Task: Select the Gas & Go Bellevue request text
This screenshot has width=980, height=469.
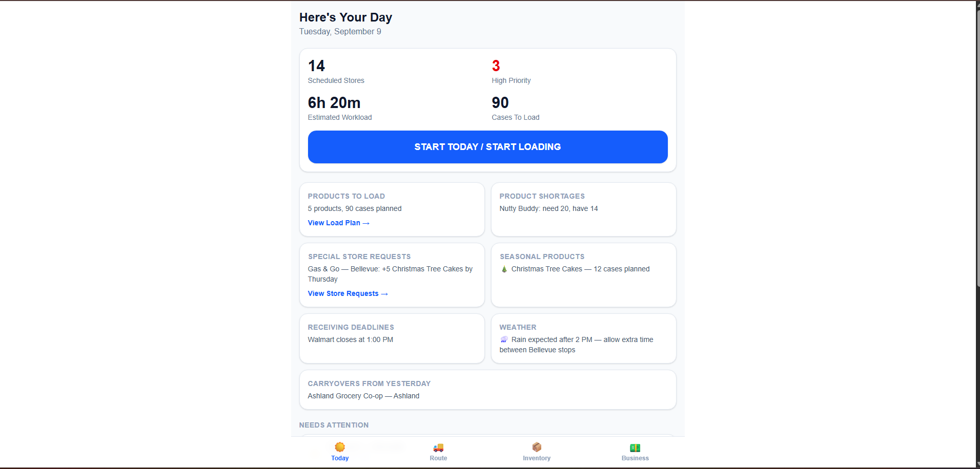Action: 390,274
